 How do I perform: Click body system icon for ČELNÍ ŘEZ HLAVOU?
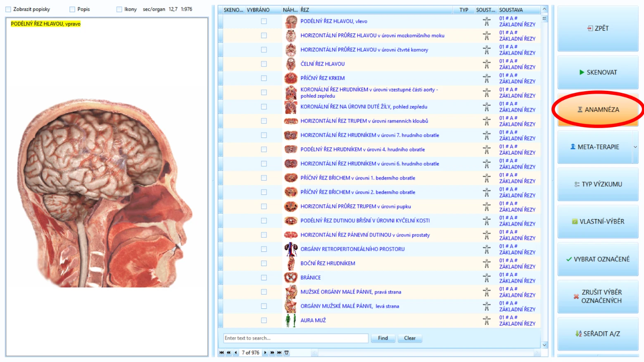click(x=487, y=64)
